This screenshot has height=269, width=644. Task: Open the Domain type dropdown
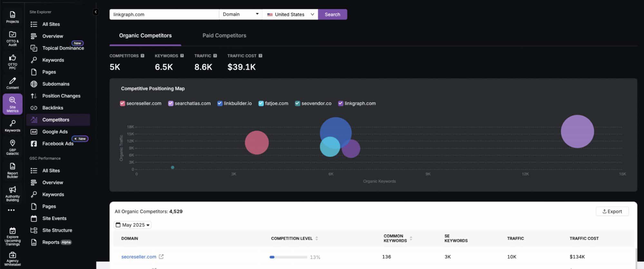(240, 14)
